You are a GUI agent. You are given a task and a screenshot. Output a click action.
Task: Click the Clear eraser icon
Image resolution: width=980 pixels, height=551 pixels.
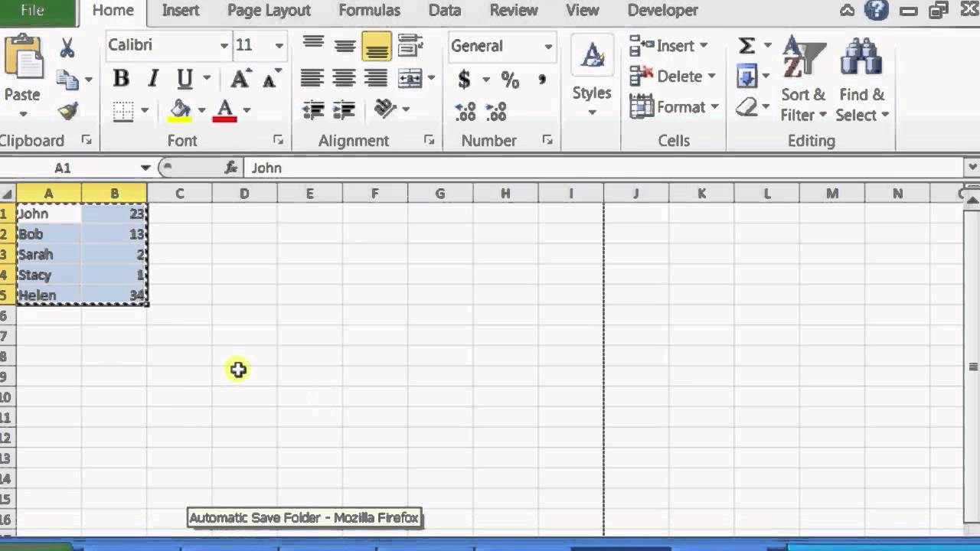pos(746,106)
